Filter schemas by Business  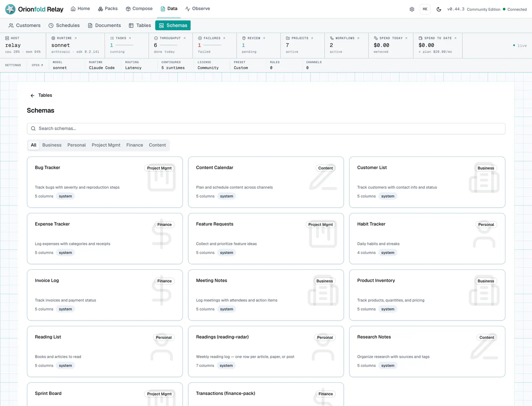pyautogui.click(x=52, y=145)
